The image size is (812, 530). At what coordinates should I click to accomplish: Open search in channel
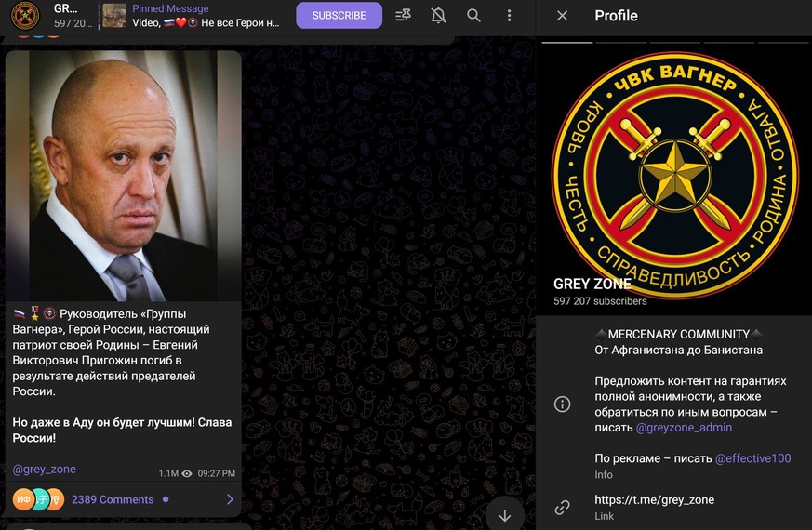click(x=473, y=16)
